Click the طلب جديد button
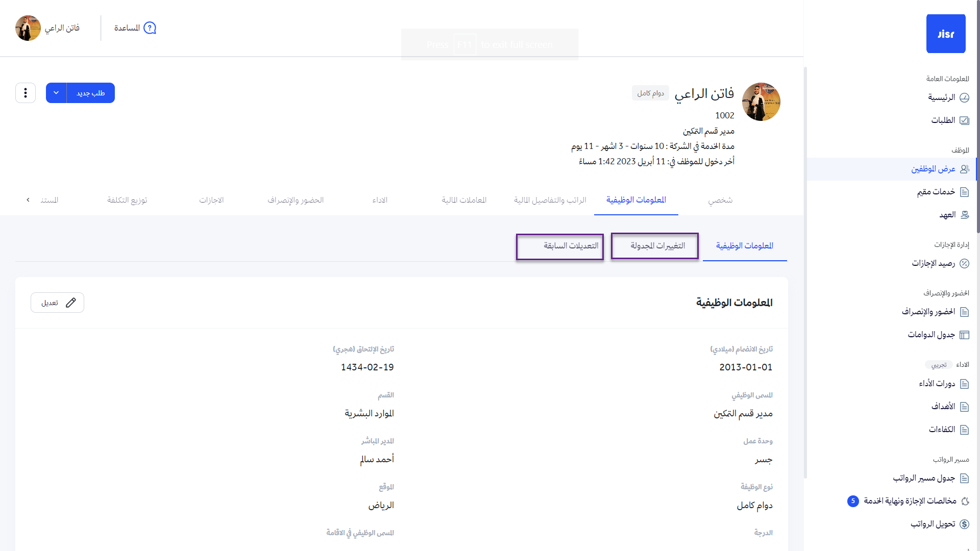980x551 pixels. 91,93
